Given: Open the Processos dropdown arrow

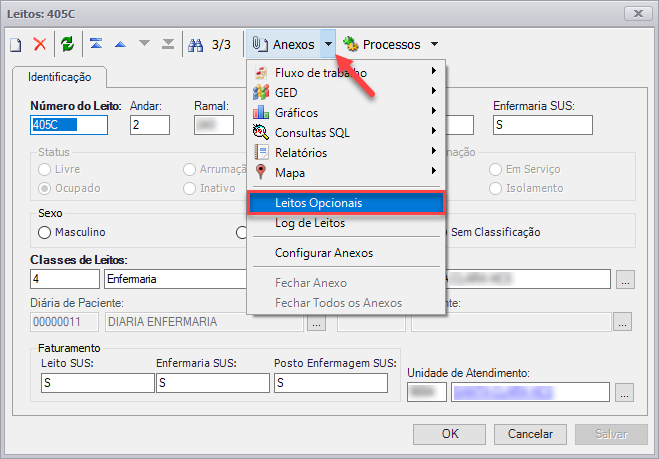Looking at the screenshot, I should pos(435,44).
